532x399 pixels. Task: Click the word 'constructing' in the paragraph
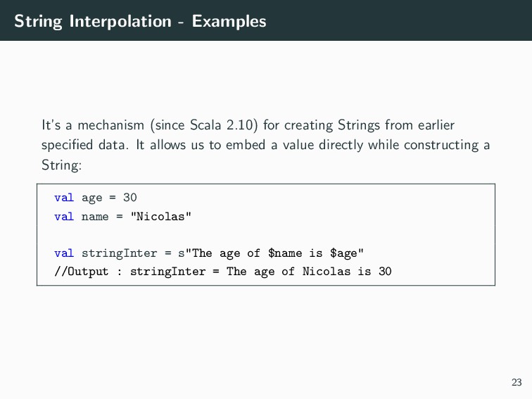[441, 145]
